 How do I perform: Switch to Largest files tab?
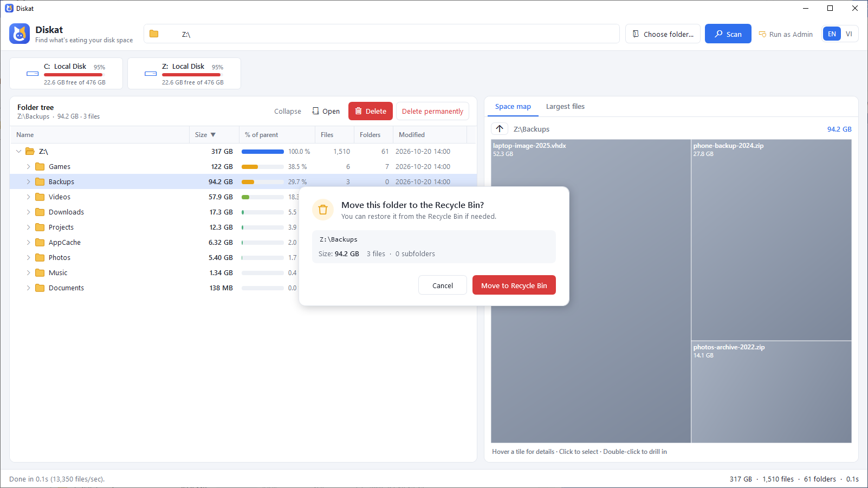tap(565, 107)
